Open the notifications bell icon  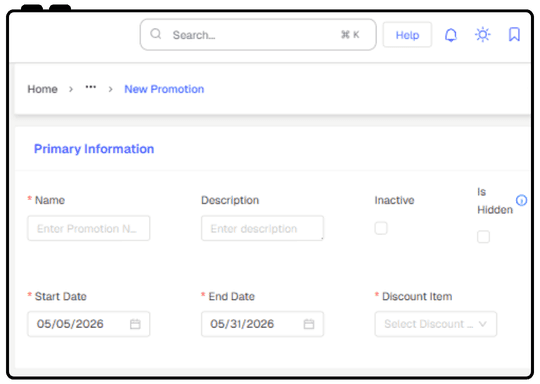point(451,35)
